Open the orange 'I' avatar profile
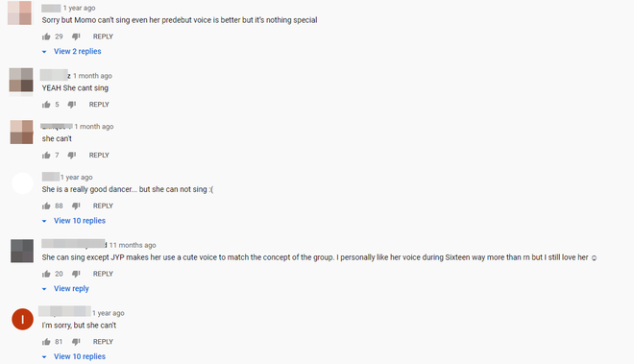The height and width of the screenshot is (364, 634). [x=23, y=320]
